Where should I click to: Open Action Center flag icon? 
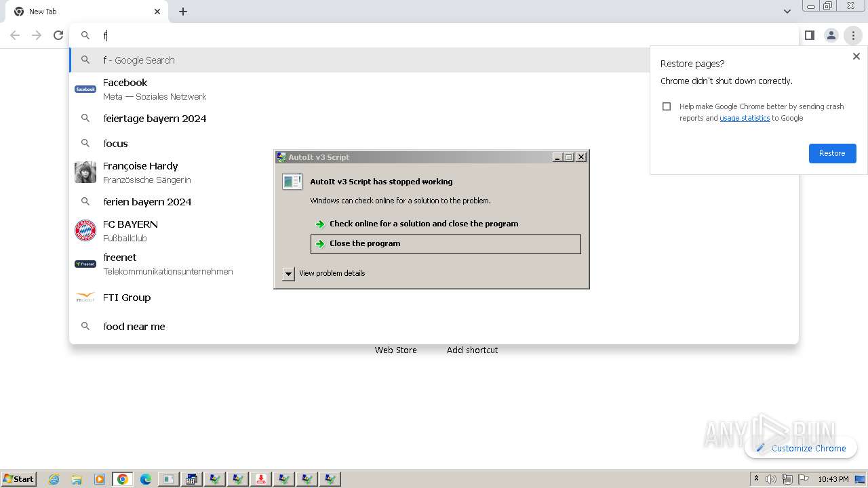804,479
